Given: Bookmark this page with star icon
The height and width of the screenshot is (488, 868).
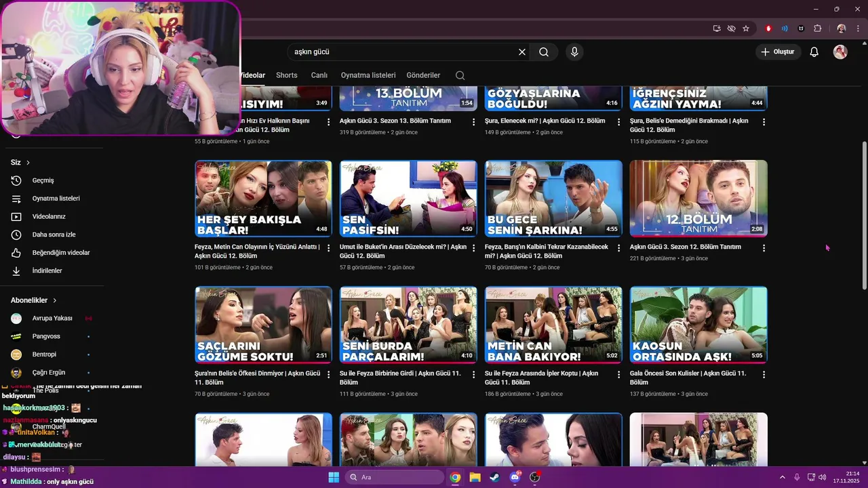Looking at the screenshot, I should point(746,28).
